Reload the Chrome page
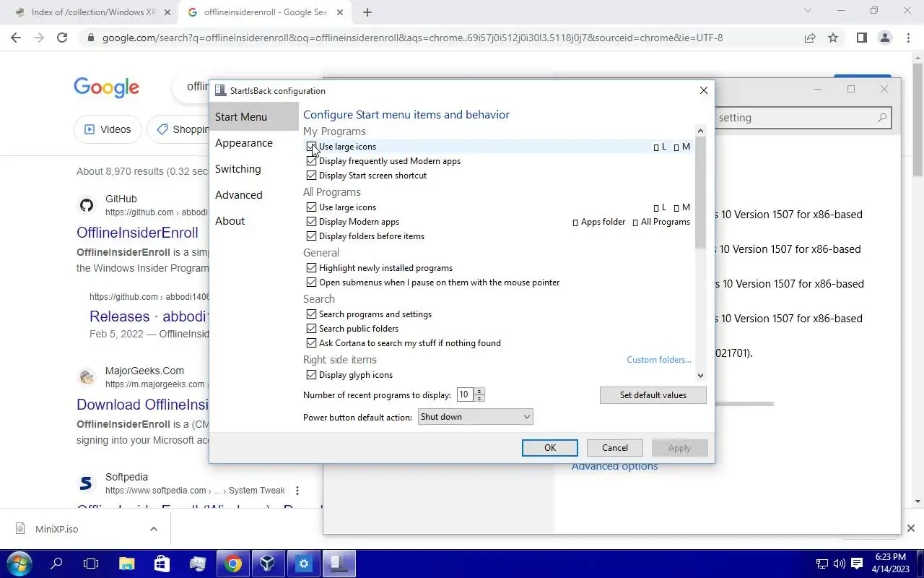 click(x=62, y=38)
